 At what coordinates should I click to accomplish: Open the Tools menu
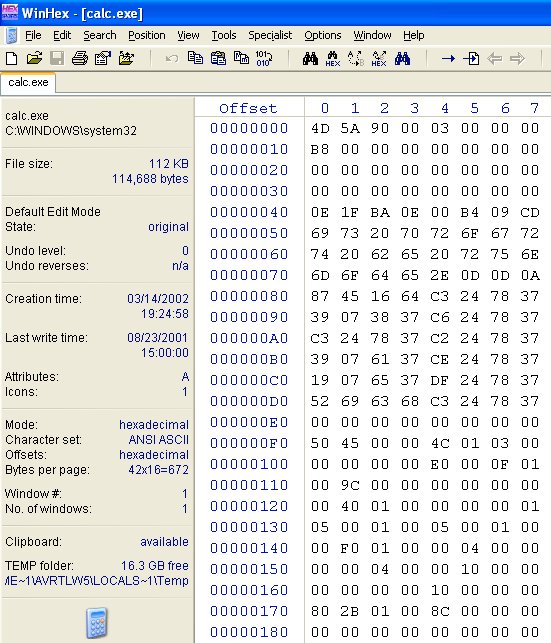224,36
